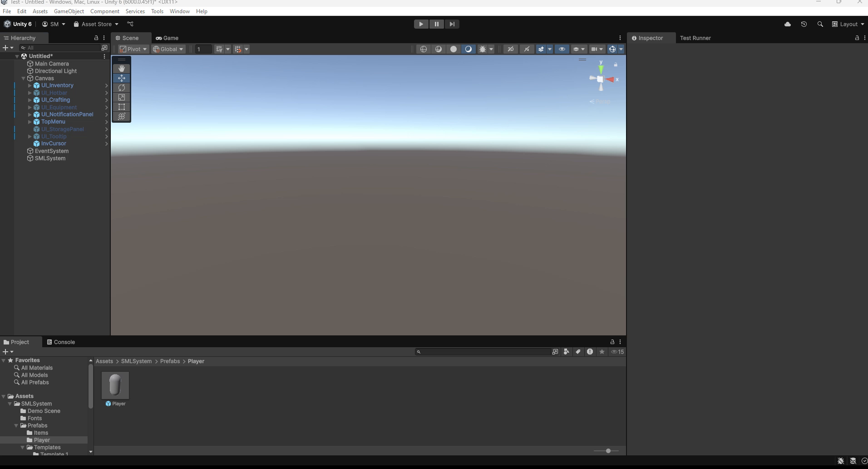Open TopMenu prefab via arrow
868x469 pixels.
coord(107,122)
